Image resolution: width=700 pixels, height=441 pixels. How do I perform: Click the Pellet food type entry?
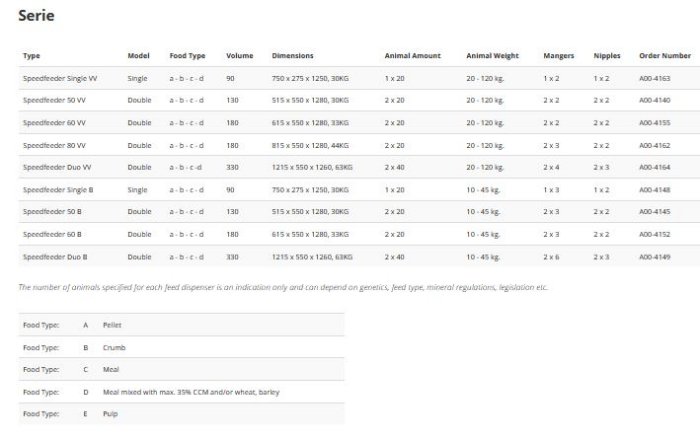pyautogui.click(x=113, y=326)
